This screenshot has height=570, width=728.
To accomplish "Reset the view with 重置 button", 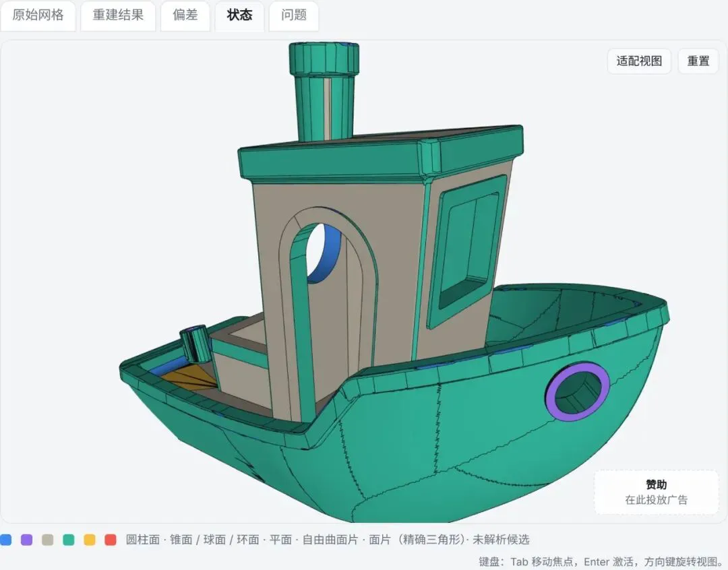I will [x=698, y=61].
